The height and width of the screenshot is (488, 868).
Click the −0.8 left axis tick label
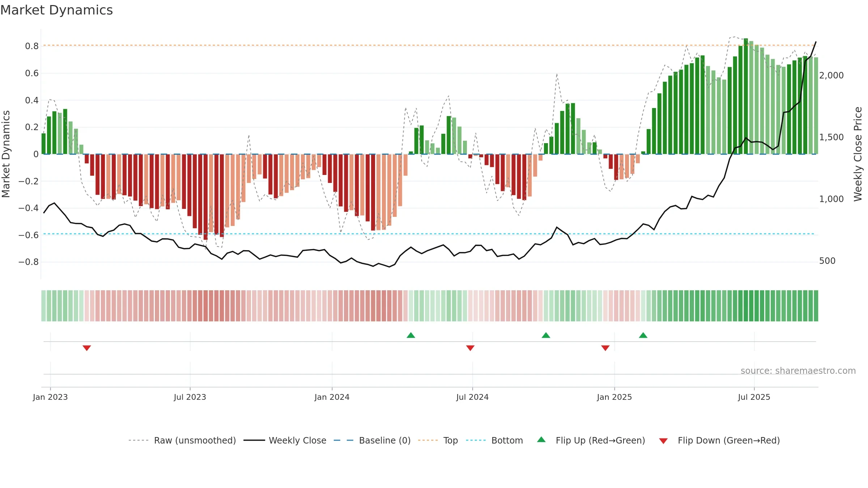click(x=29, y=262)
